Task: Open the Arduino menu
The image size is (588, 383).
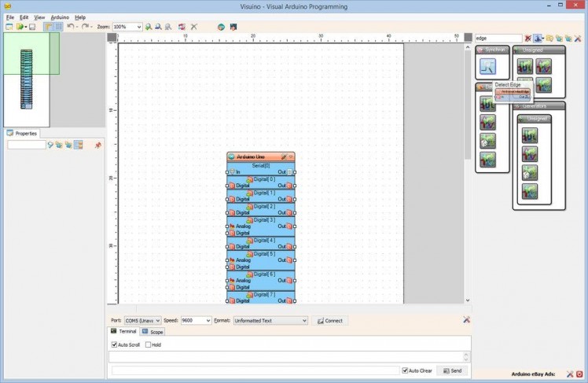Action: click(x=60, y=17)
